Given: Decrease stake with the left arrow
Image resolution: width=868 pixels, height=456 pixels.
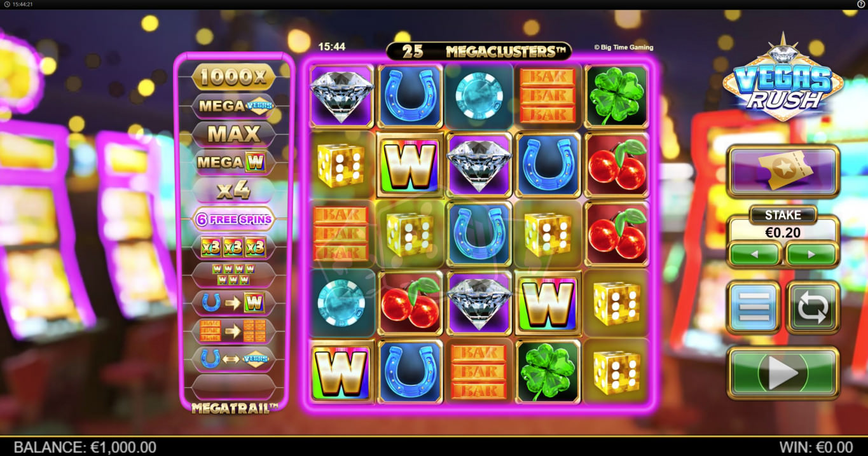Looking at the screenshot, I should click(x=754, y=254).
